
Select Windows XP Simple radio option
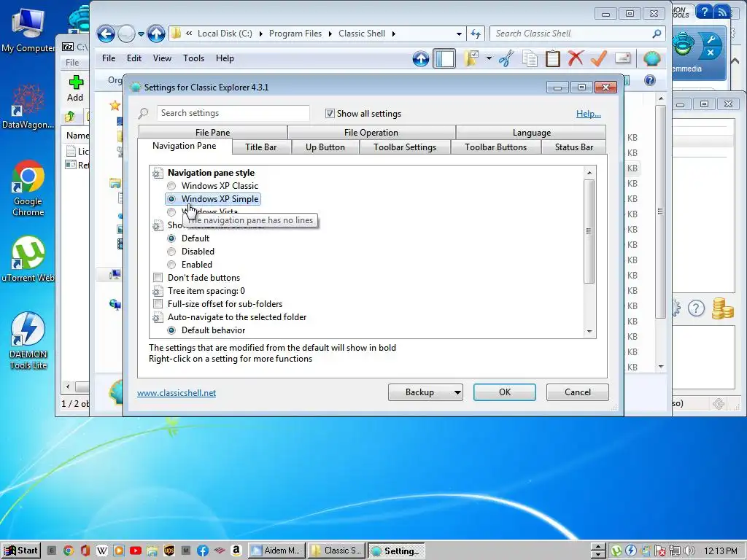(171, 199)
